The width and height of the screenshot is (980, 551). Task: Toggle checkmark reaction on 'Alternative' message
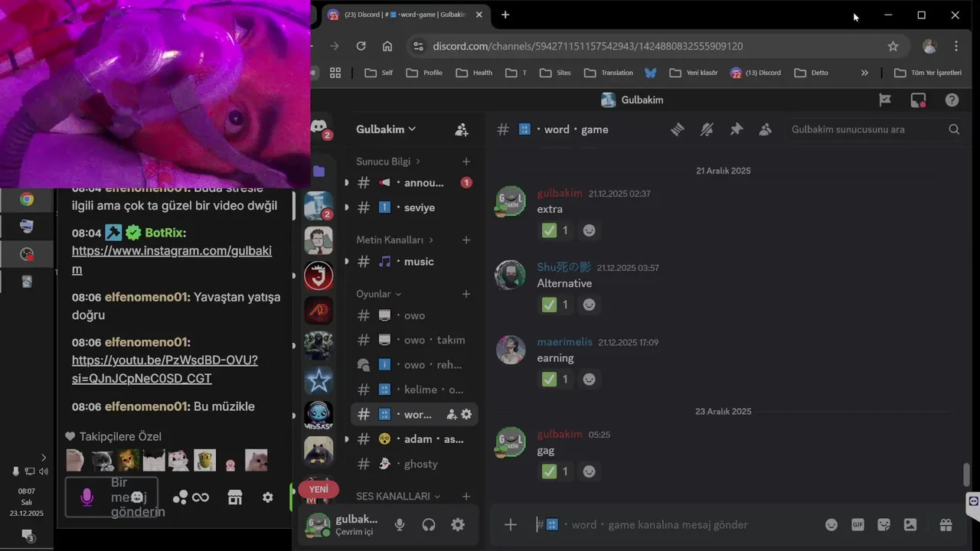pos(555,305)
